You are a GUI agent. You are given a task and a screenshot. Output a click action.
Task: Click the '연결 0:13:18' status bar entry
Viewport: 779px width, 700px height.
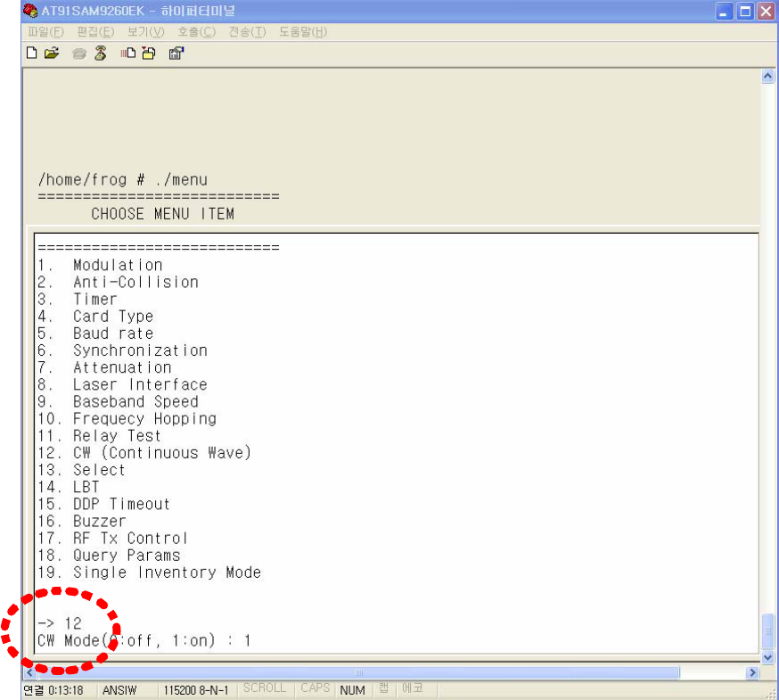tap(53, 690)
